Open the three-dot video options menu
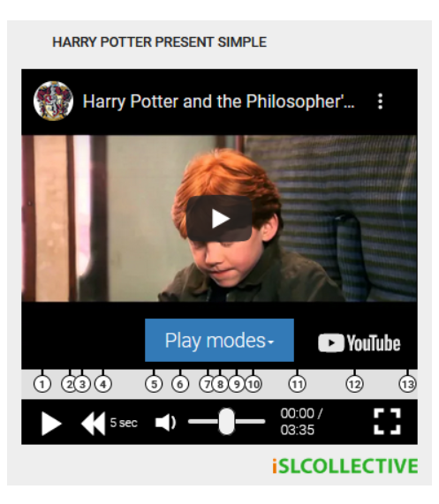 (380, 102)
